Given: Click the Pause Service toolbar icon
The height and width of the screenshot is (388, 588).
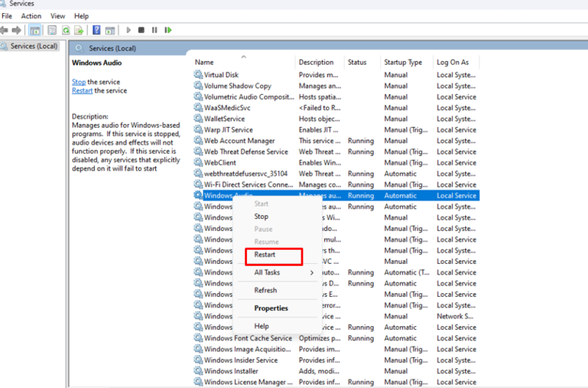Looking at the screenshot, I should coord(154,30).
